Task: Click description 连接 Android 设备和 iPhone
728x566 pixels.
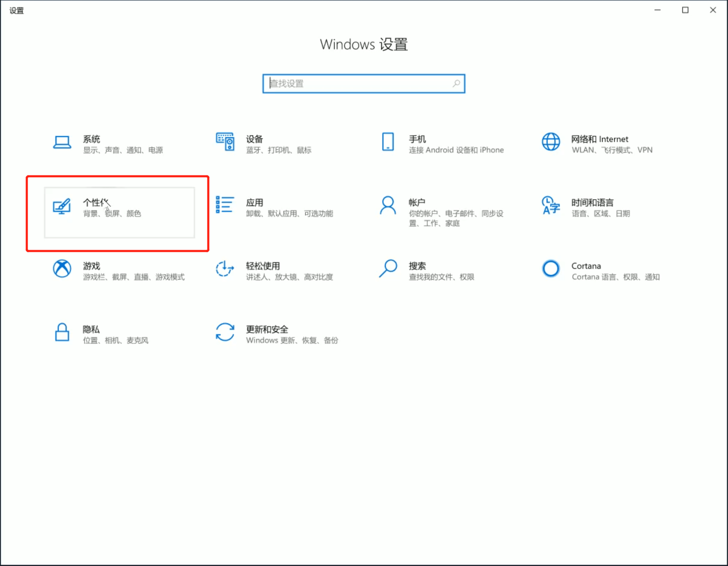Action: pyautogui.click(x=456, y=150)
